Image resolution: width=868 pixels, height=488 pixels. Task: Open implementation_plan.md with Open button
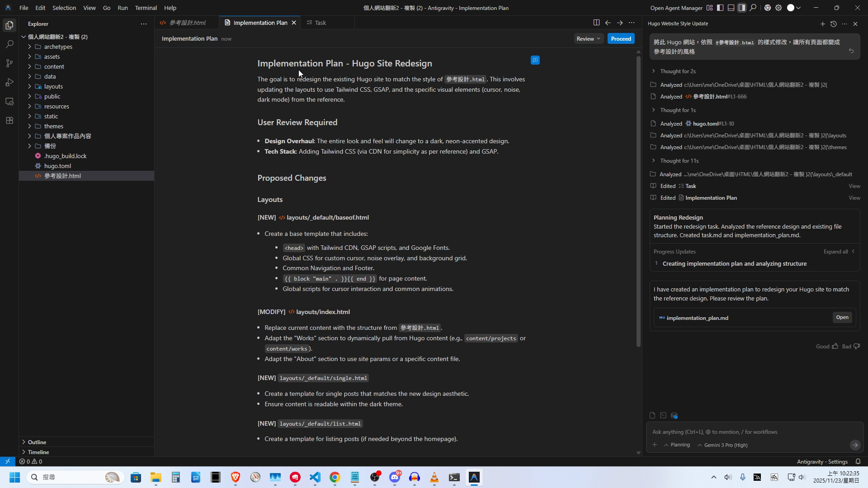[842, 318]
